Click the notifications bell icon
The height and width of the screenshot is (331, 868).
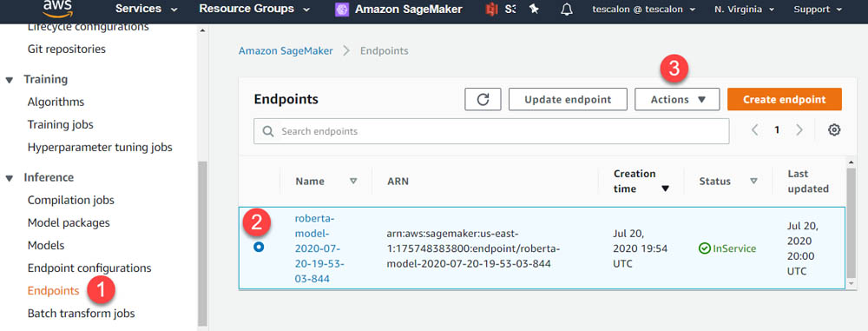click(566, 10)
